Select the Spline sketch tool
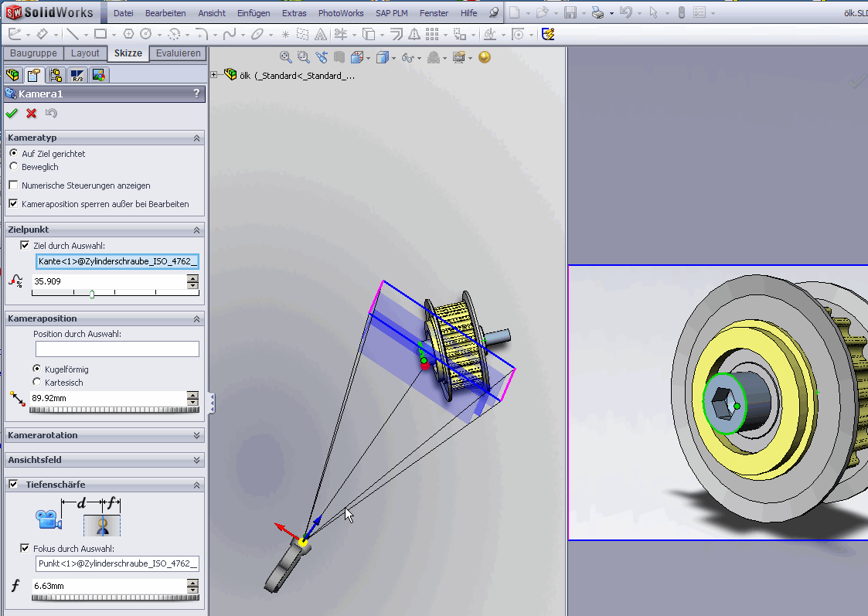The width and height of the screenshot is (868, 616). [230, 34]
